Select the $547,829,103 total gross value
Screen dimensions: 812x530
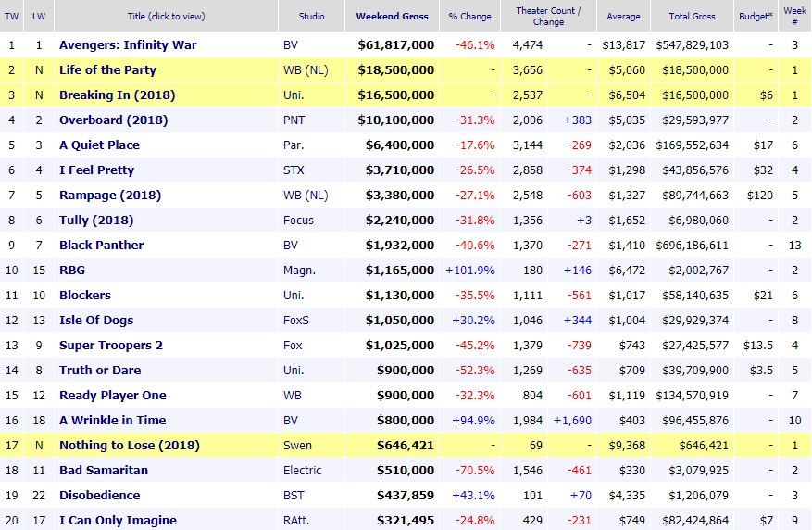click(692, 45)
